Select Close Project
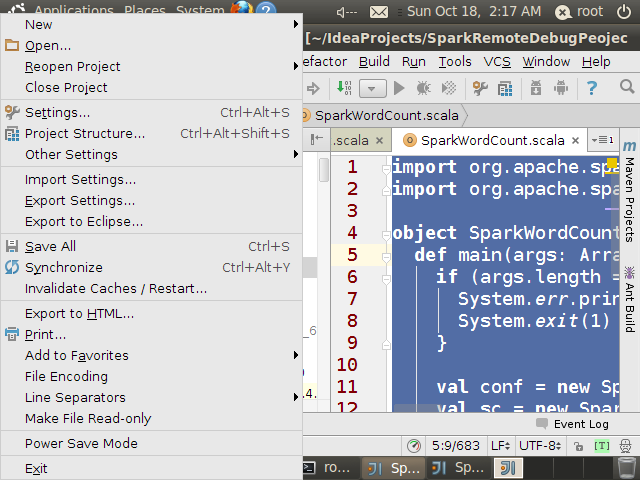 (151, 87)
